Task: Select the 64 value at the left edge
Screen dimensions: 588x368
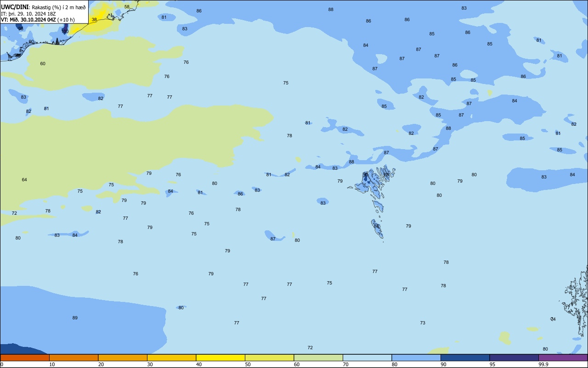Action: (x=24, y=180)
